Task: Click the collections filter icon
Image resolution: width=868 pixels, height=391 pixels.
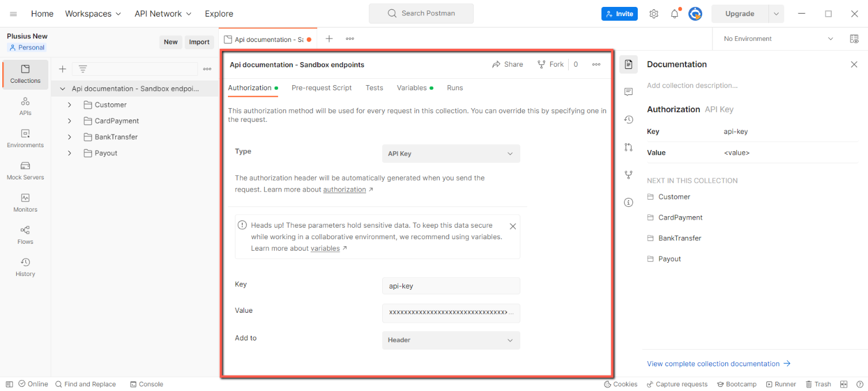Action: pos(83,69)
